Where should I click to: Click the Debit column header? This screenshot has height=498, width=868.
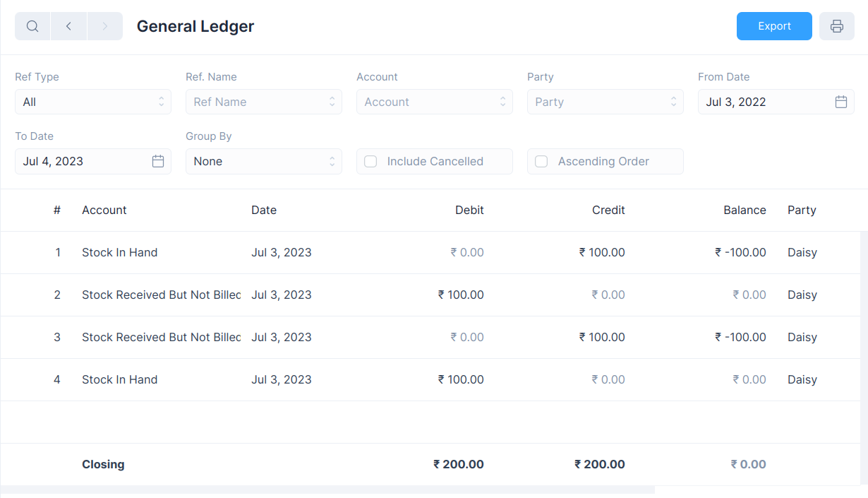coord(469,210)
